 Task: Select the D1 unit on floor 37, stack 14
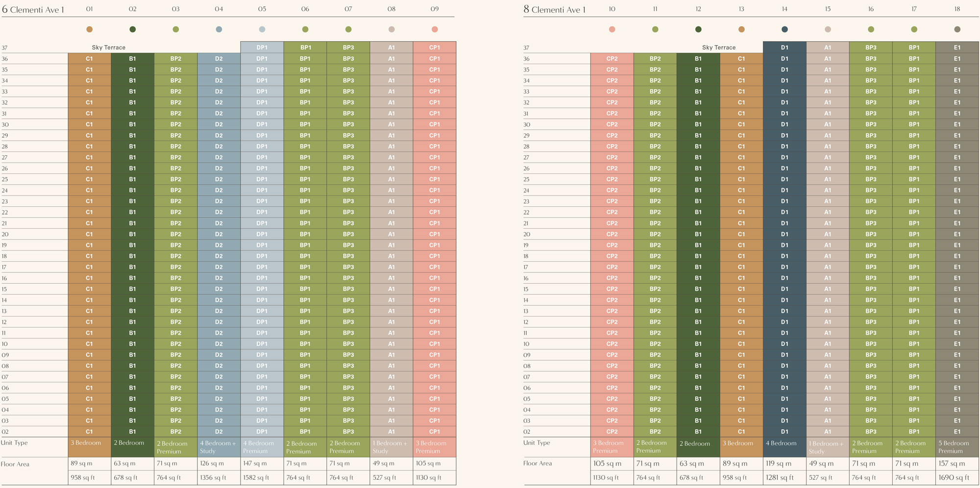point(784,48)
